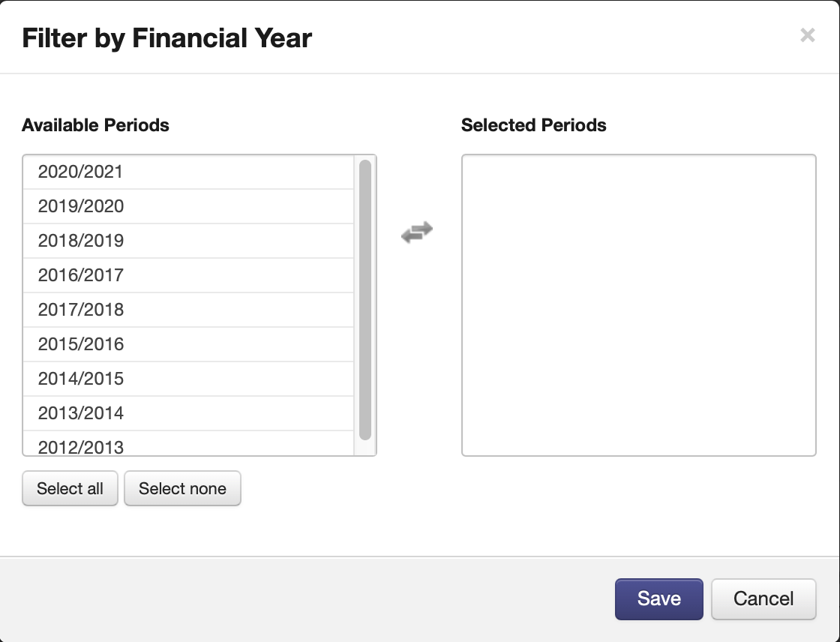
Task: Click inside the empty Selected Periods box
Action: [638, 305]
